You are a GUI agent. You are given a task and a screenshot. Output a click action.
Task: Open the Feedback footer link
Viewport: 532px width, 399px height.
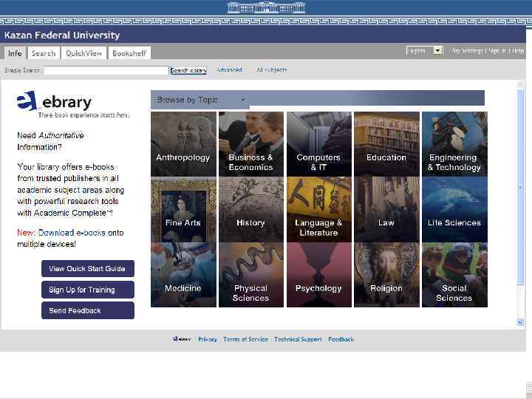[341, 339]
